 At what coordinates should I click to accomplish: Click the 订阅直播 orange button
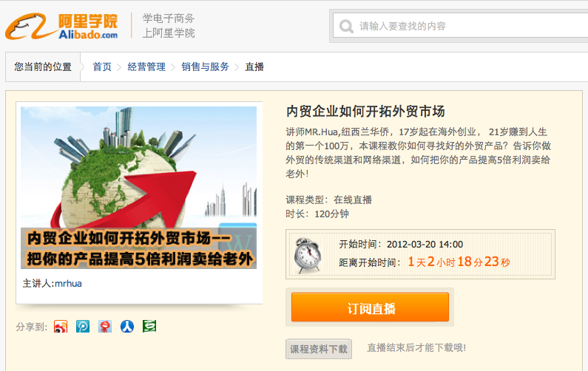(370, 307)
